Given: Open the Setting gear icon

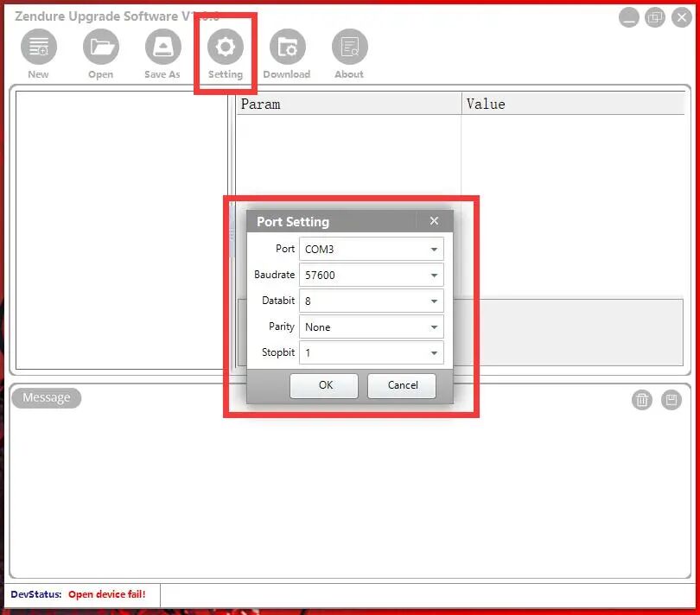Looking at the screenshot, I should [226, 47].
